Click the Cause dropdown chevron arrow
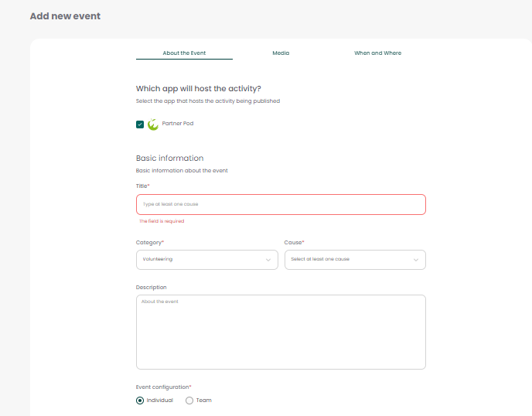Viewport: 532px width, 416px height. click(416, 260)
